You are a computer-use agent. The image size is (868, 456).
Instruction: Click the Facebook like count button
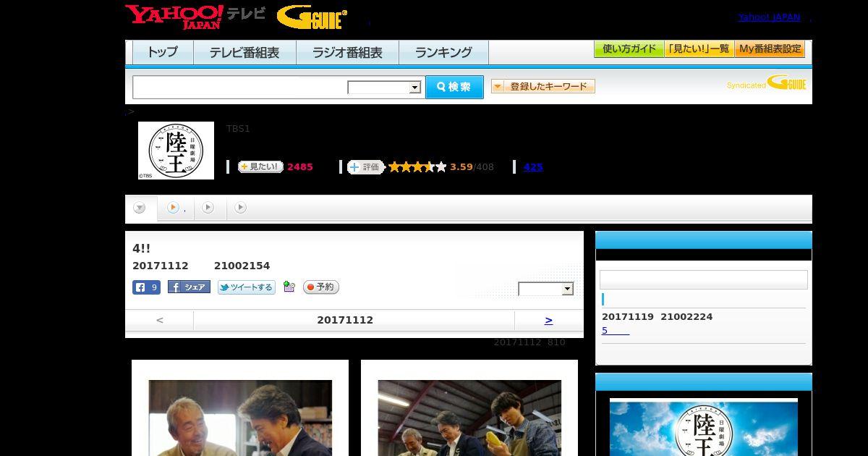click(x=146, y=287)
